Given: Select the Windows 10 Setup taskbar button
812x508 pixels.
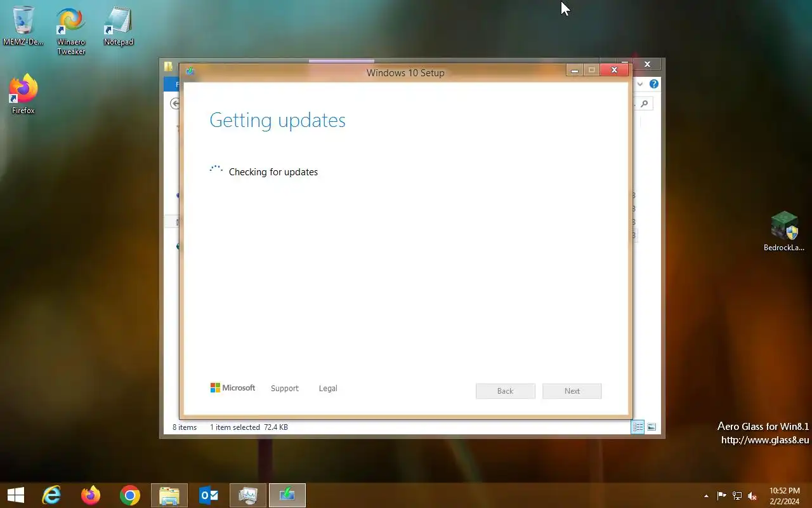Looking at the screenshot, I should coord(287,495).
